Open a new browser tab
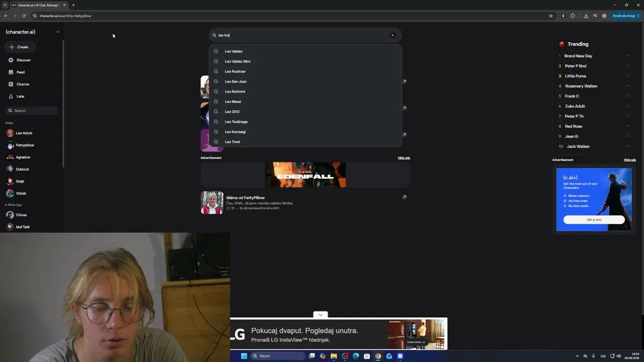644x362 pixels. tap(73, 5)
